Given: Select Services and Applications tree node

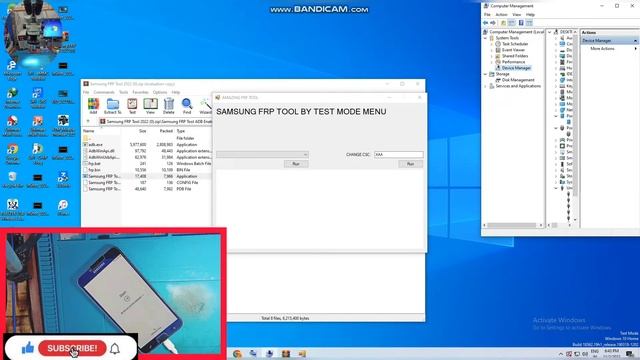Looking at the screenshot, I should pyautogui.click(x=518, y=86).
